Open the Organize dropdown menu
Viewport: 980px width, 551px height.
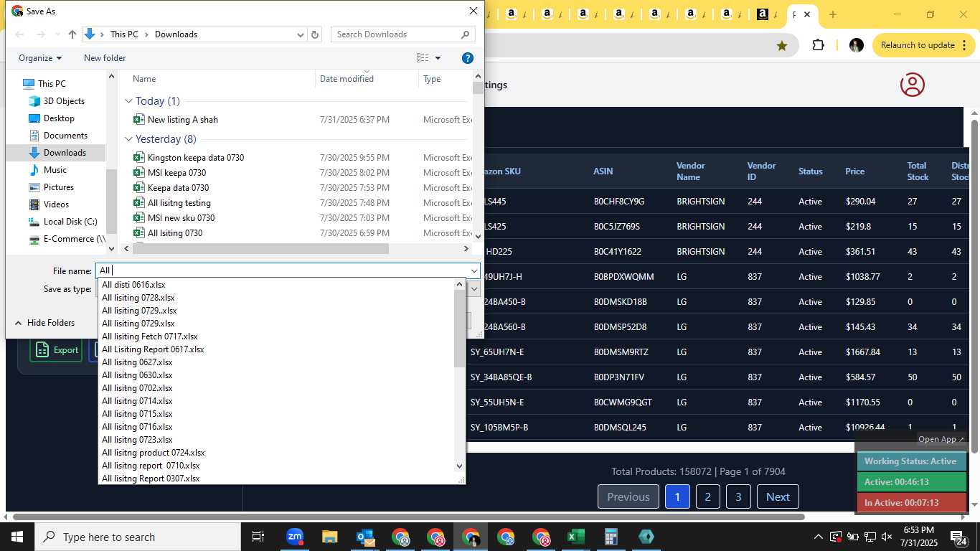point(40,58)
